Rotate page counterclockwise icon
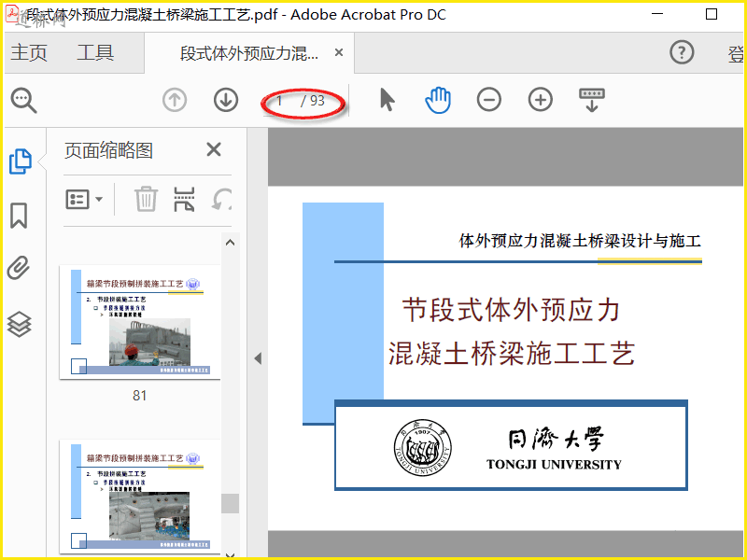Image resolution: width=747 pixels, height=560 pixels. [x=222, y=199]
